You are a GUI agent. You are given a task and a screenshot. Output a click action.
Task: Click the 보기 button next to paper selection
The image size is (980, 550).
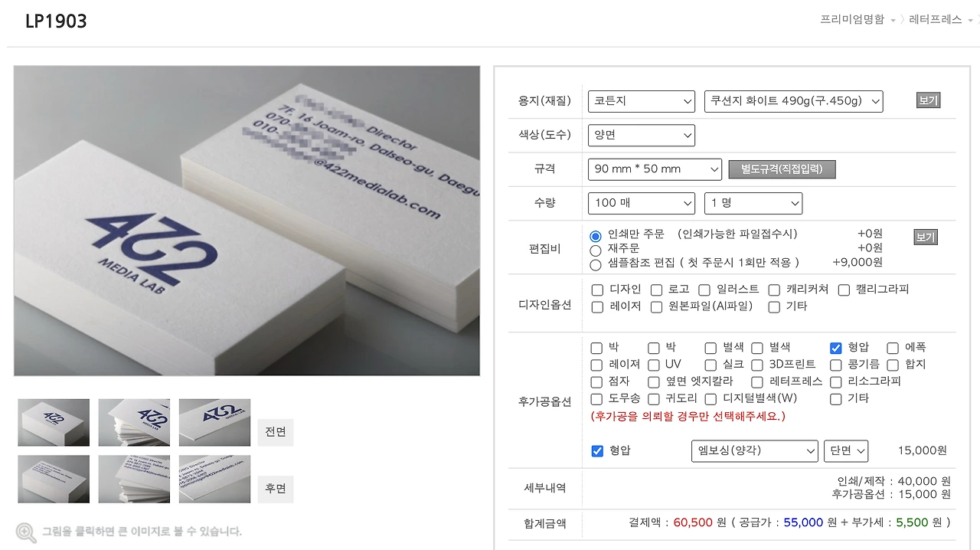click(x=928, y=100)
